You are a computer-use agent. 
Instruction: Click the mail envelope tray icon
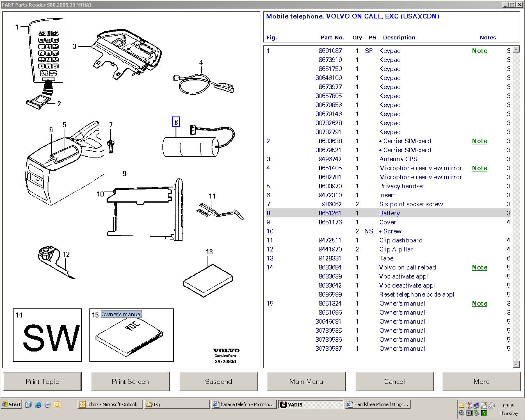pos(462,406)
